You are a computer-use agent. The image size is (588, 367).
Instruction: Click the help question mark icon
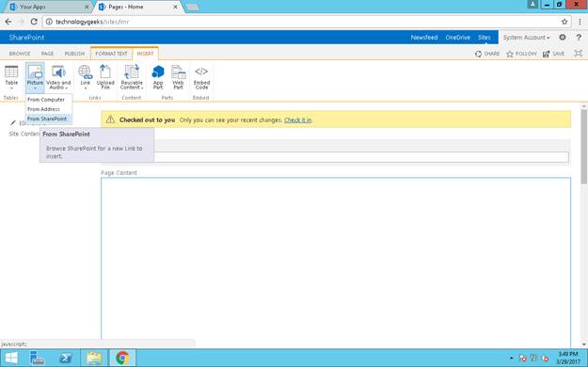(x=579, y=37)
